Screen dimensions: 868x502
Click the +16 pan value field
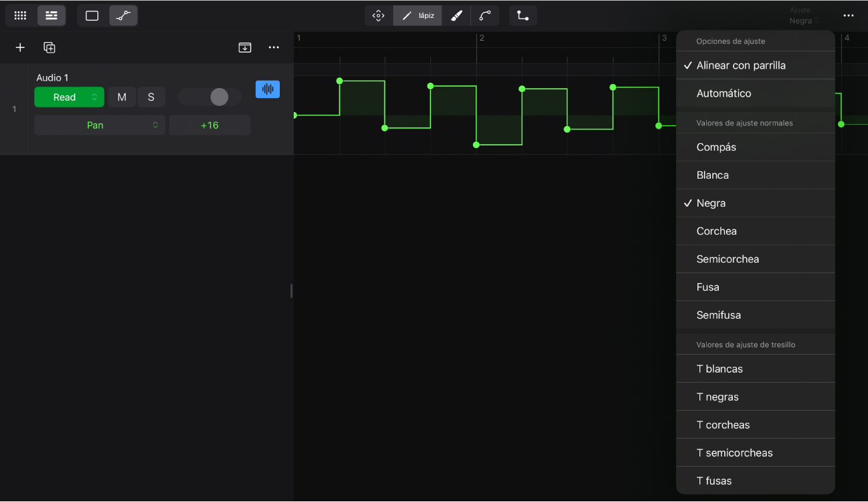click(x=210, y=125)
